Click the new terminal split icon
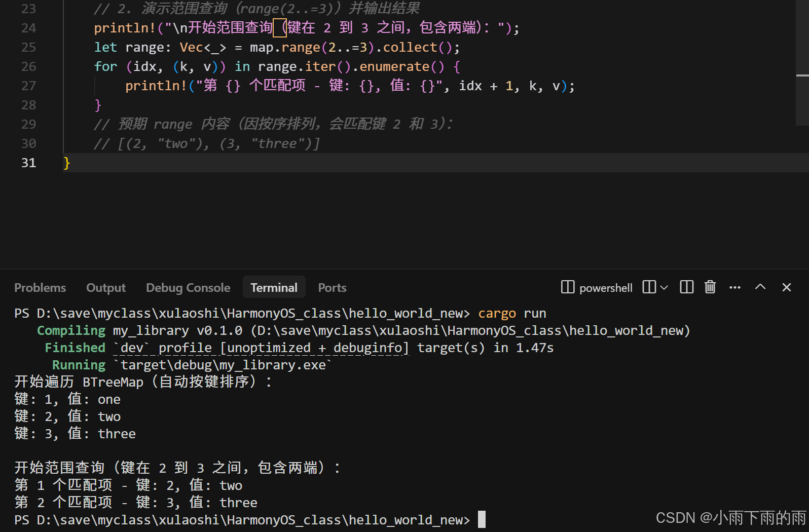Image resolution: width=809 pixels, height=532 pixels. (x=649, y=287)
